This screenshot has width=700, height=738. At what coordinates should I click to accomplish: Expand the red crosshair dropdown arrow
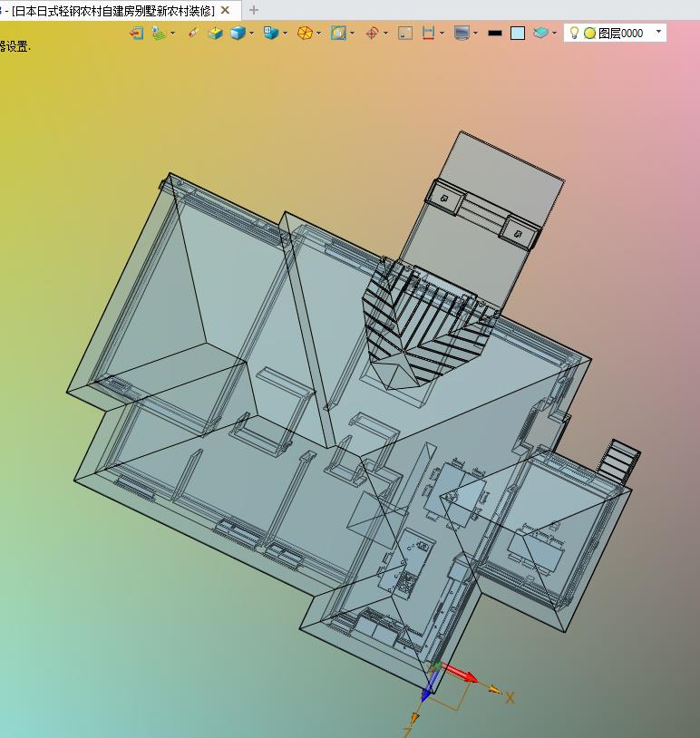(x=386, y=33)
